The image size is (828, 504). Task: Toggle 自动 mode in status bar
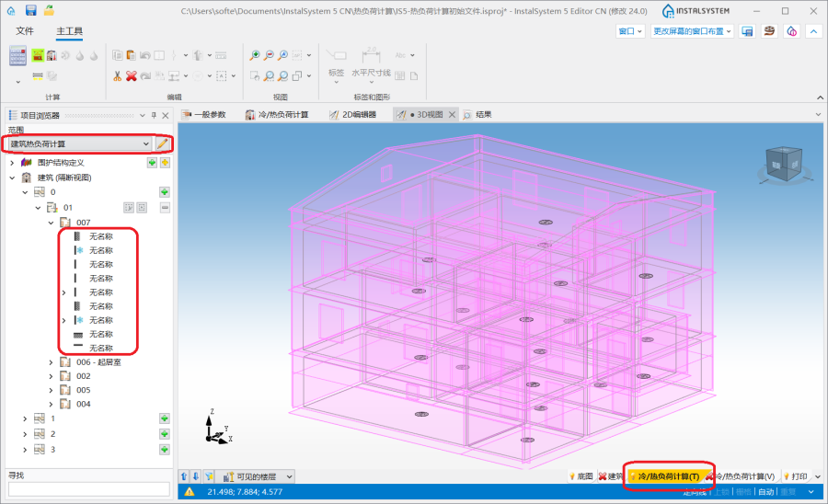click(x=765, y=492)
